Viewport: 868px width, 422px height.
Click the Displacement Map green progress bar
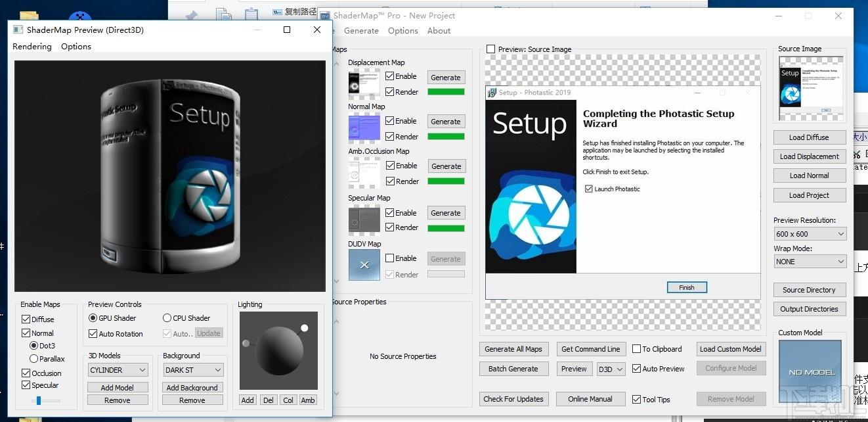pyautogui.click(x=446, y=92)
